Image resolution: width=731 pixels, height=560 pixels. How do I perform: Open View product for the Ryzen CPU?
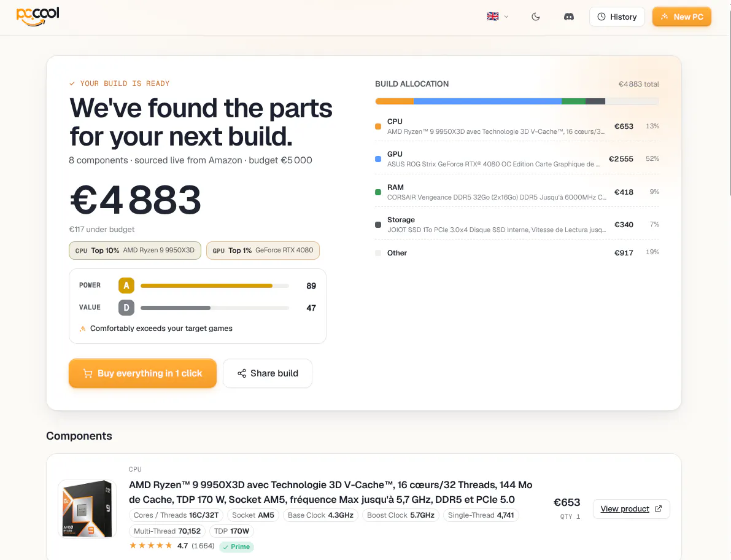click(x=631, y=508)
